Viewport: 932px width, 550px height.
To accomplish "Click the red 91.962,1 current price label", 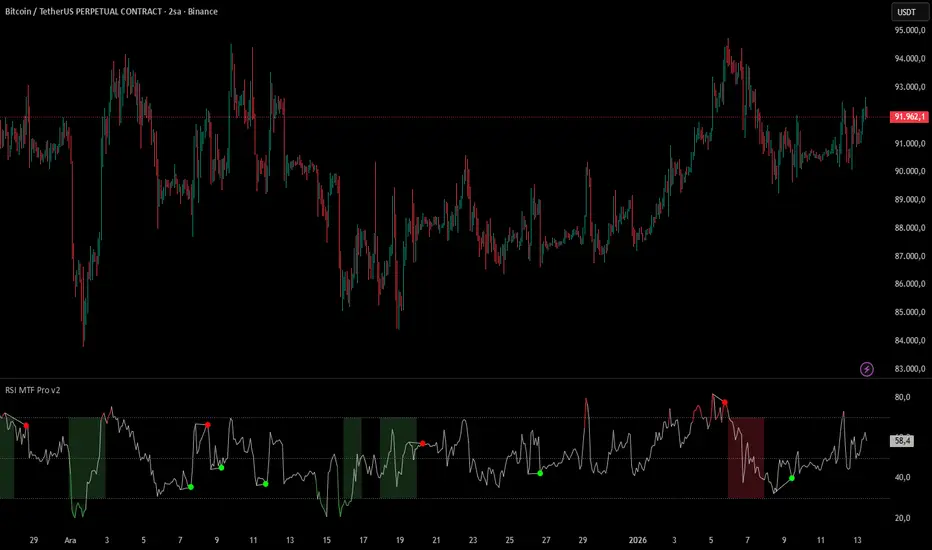I will [x=909, y=117].
